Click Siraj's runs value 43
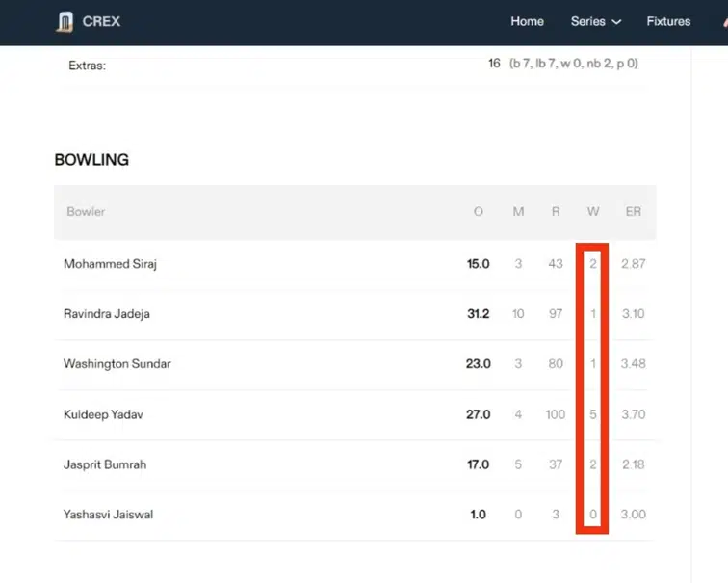The height and width of the screenshot is (583, 728). pos(556,264)
